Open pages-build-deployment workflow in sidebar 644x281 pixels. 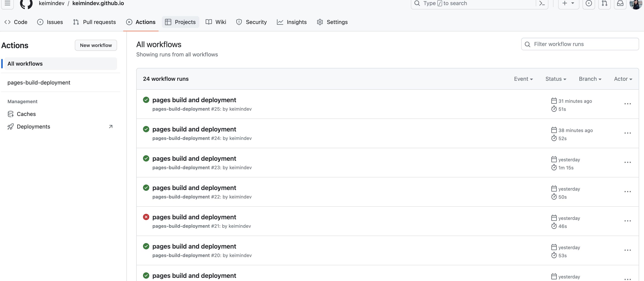coord(39,83)
